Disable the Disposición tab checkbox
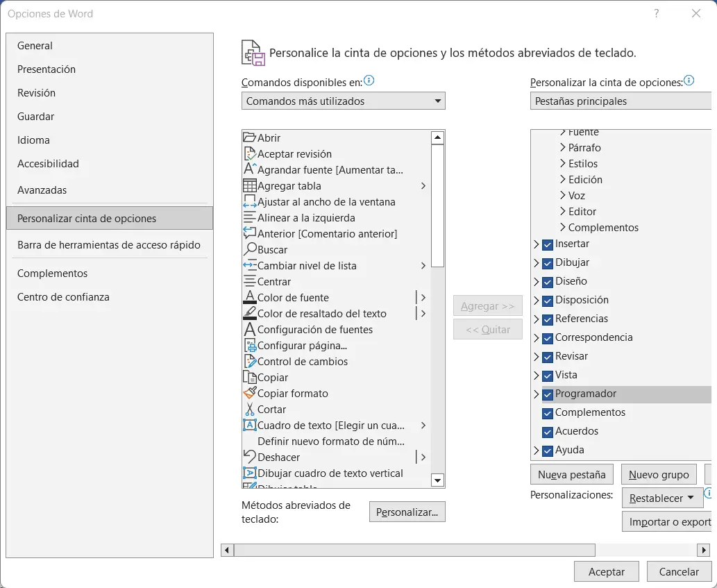This screenshot has width=717, height=588. (548, 301)
